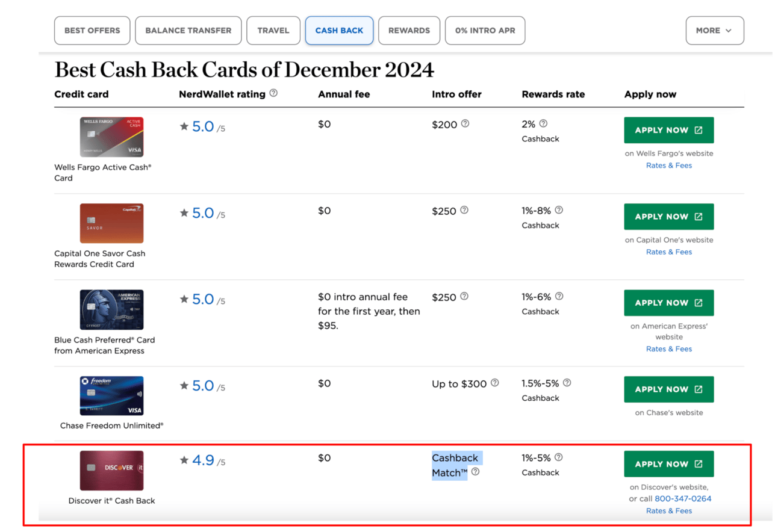Viewport: 778px width, 532px height.
Task: Click Blue Cash Preferred Card name text
Action: click(105, 345)
